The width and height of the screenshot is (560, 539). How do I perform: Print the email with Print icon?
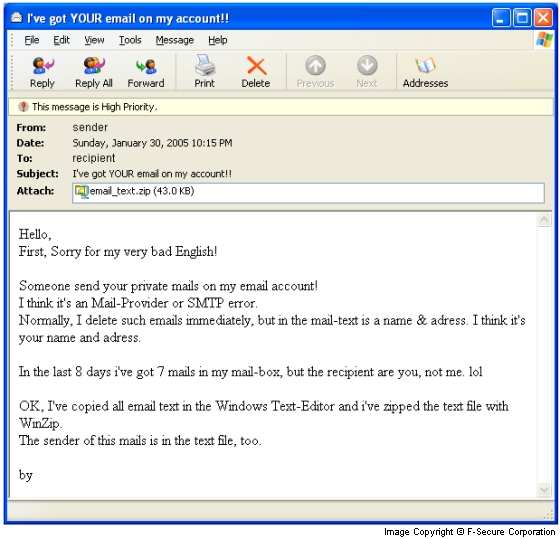205,65
